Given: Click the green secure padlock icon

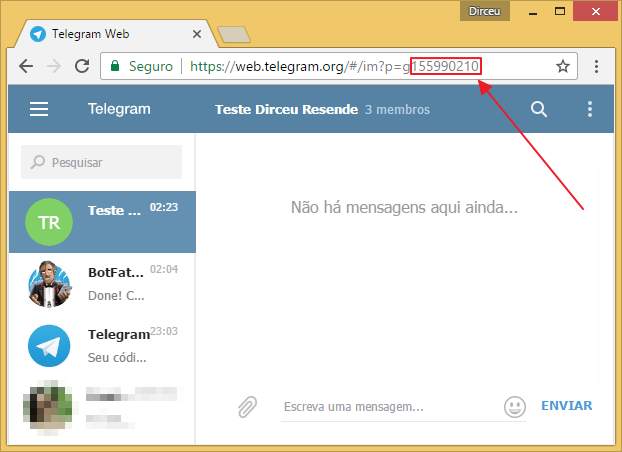Looking at the screenshot, I should (115, 66).
